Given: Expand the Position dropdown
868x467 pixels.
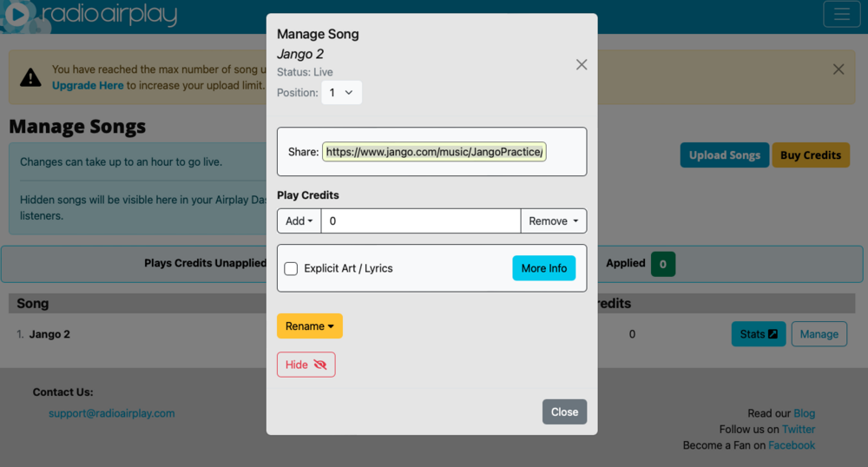Looking at the screenshot, I should [x=341, y=92].
